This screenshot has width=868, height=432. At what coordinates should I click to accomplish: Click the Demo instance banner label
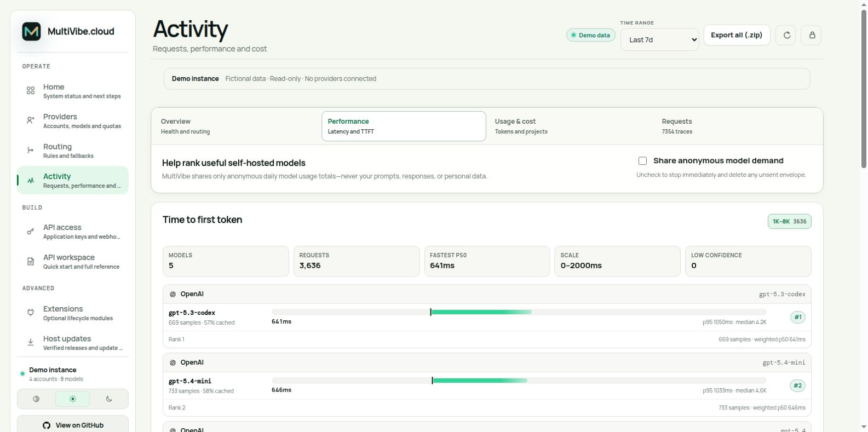(x=195, y=79)
